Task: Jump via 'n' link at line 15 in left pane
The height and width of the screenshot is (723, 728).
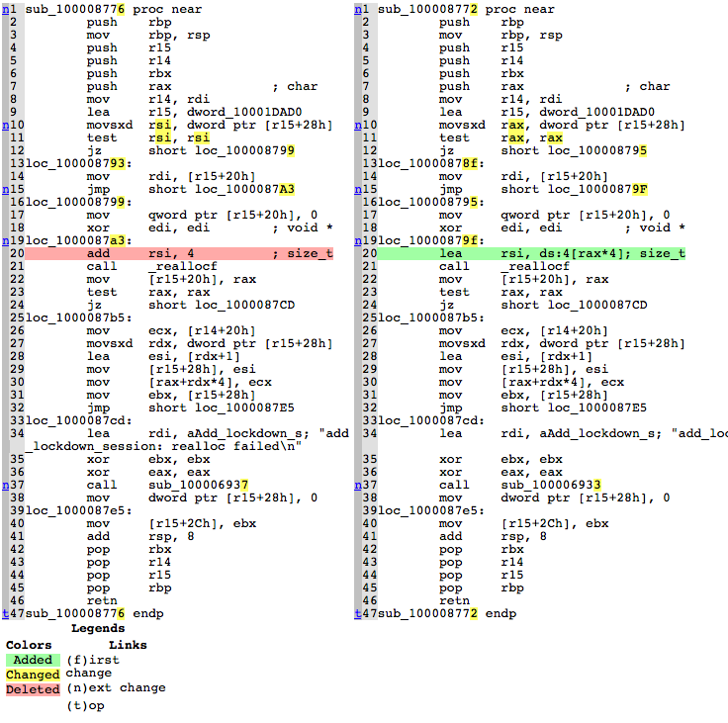Action: (x=6, y=189)
